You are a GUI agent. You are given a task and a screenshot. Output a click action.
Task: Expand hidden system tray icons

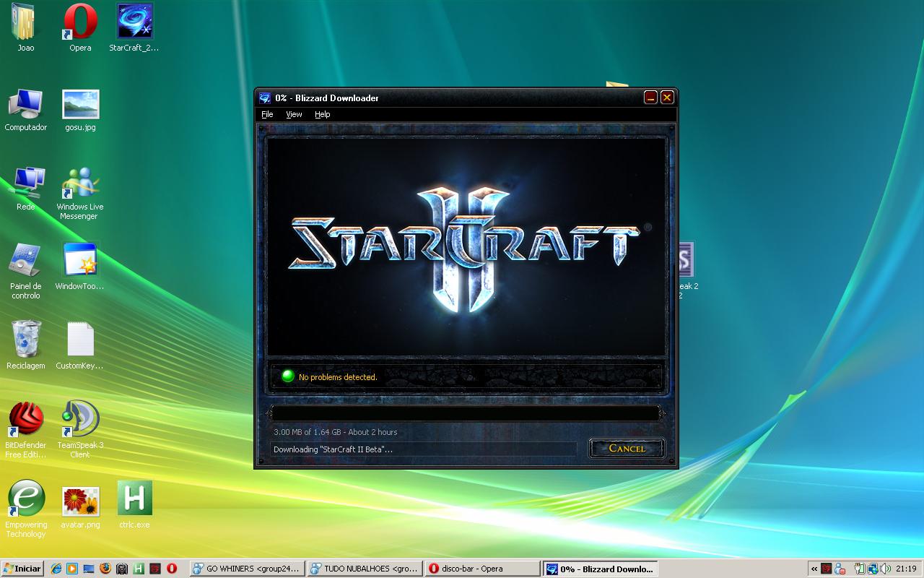point(814,569)
